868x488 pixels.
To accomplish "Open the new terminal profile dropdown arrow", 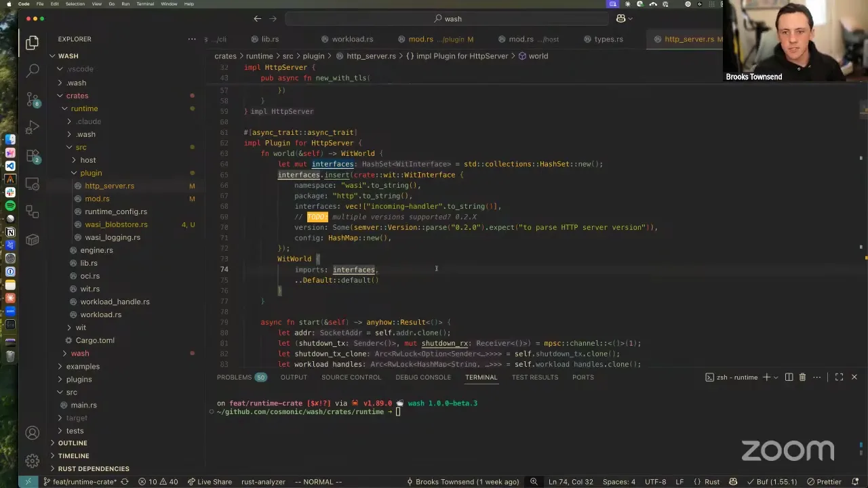I will point(776,378).
